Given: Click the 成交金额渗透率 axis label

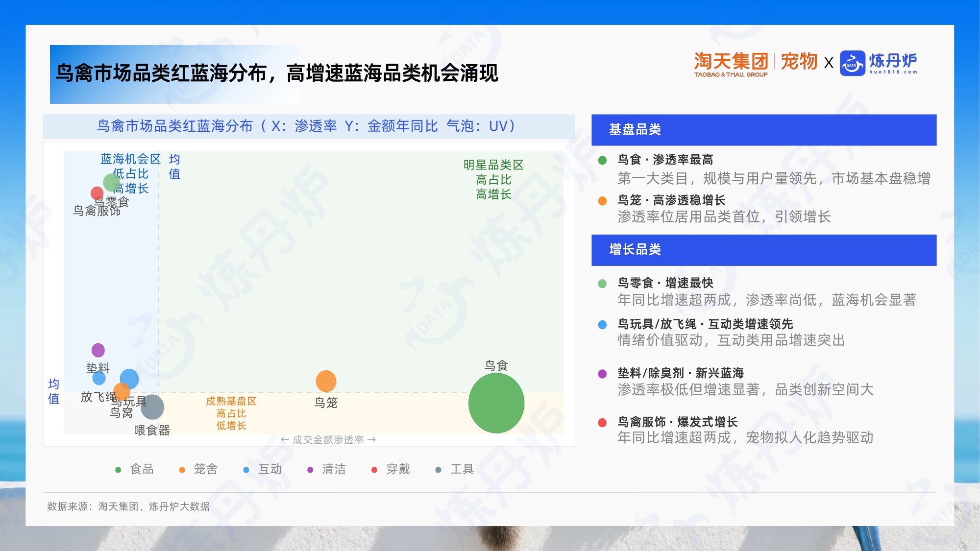Looking at the screenshot, I should [328, 440].
